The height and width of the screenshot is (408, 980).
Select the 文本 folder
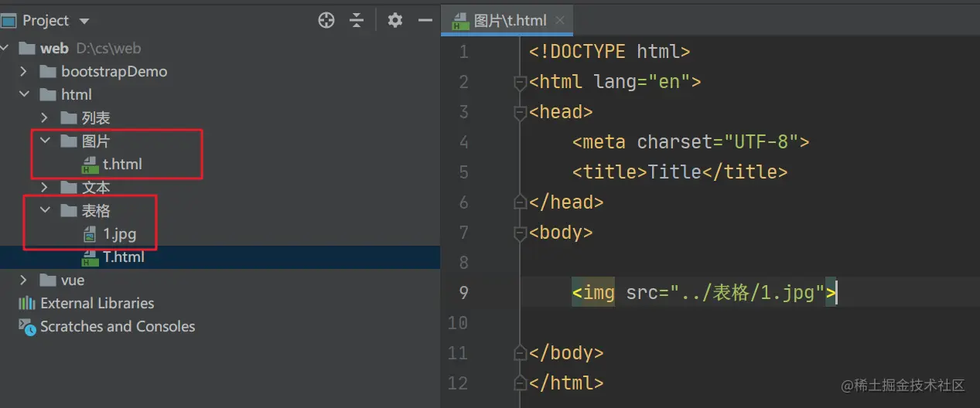pyautogui.click(x=96, y=187)
